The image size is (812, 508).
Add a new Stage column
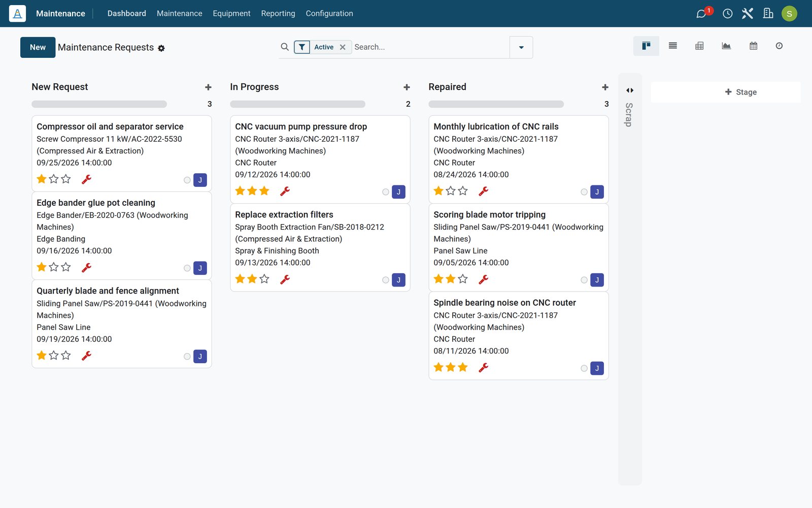click(x=726, y=92)
